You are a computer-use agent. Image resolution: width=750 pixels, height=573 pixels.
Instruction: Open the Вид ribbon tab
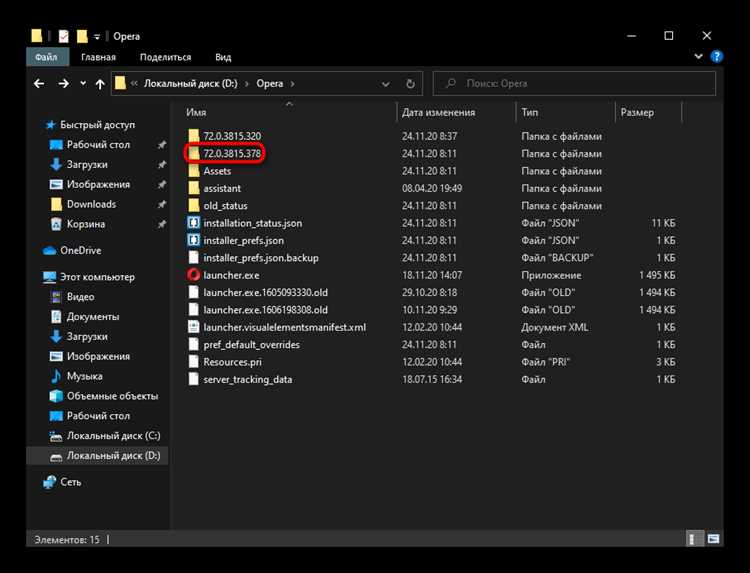click(223, 57)
